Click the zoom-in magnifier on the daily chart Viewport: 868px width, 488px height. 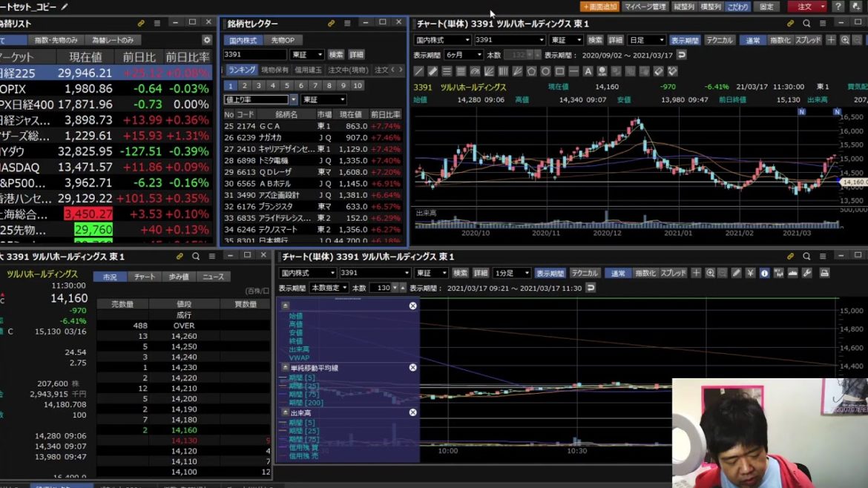click(x=845, y=40)
